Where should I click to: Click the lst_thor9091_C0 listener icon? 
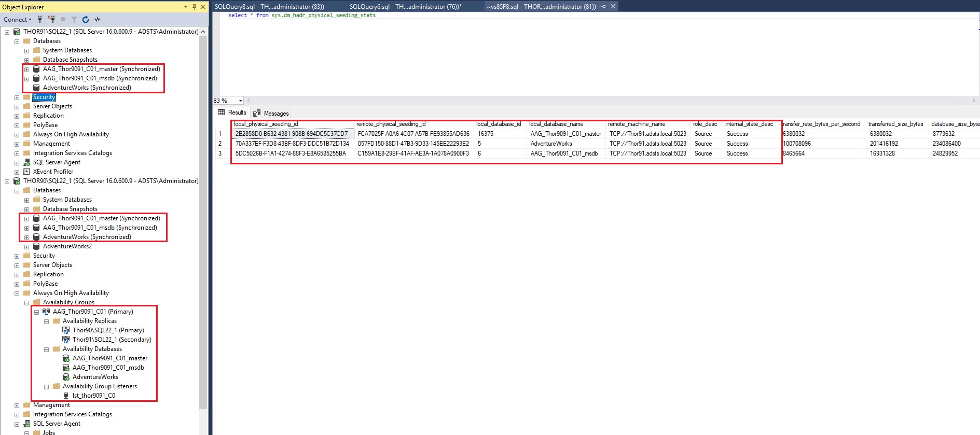coord(66,396)
